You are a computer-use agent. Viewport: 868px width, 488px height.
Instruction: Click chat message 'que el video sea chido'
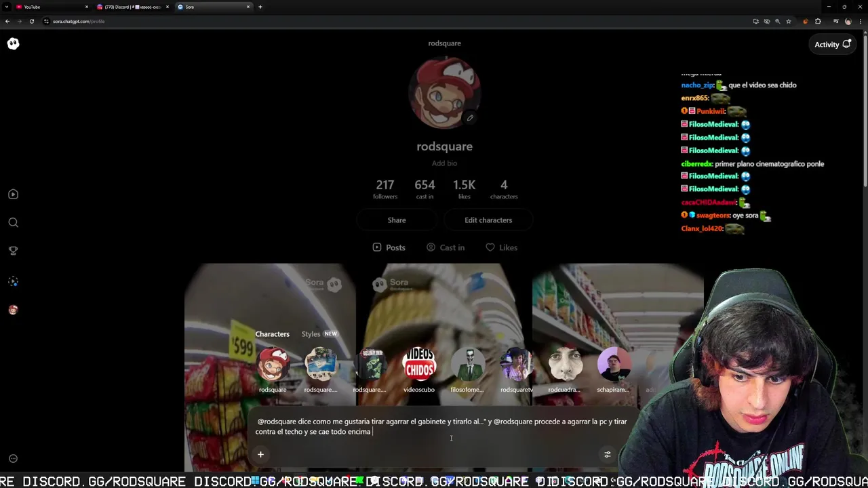[x=762, y=85]
